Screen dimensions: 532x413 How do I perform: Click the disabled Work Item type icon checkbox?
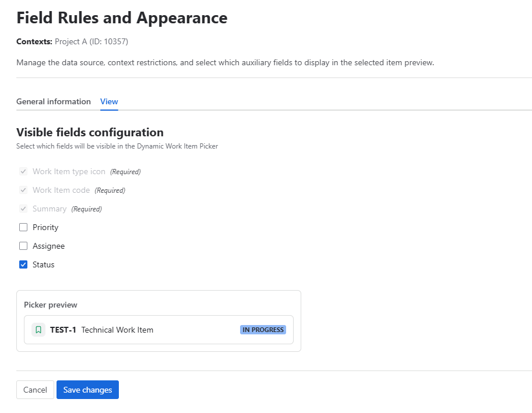click(23, 171)
